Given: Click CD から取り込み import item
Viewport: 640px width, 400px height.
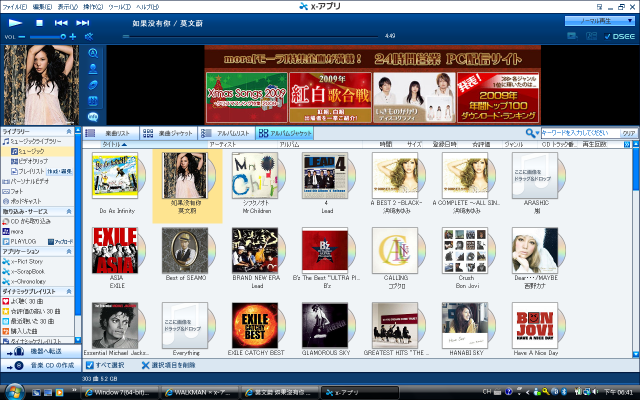Looking at the screenshot, I should click(27, 221).
